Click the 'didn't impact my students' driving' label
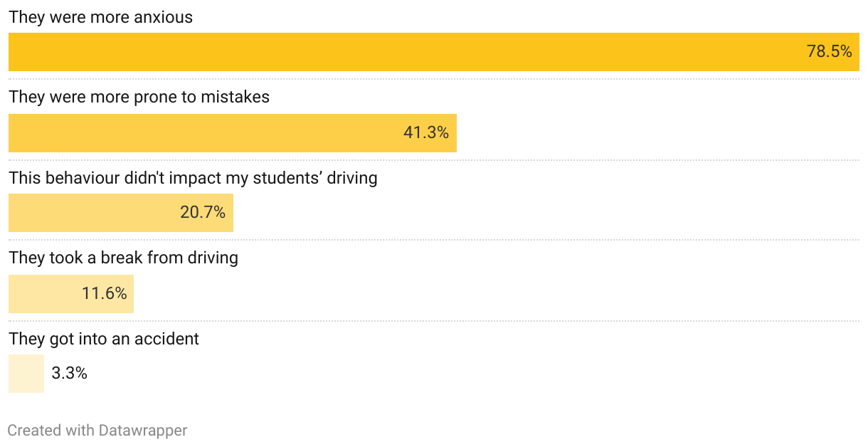The image size is (868, 447). point(193,178)
